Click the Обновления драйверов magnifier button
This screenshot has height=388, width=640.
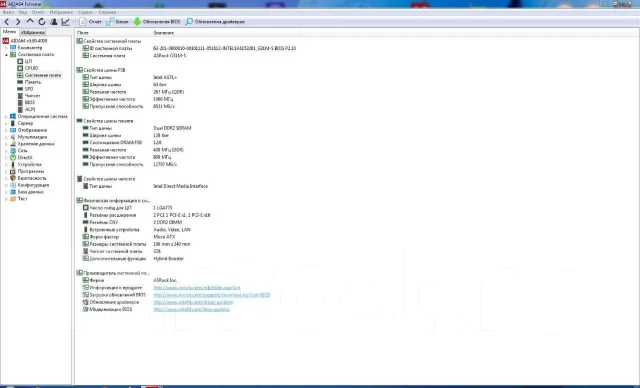(215, 22)
